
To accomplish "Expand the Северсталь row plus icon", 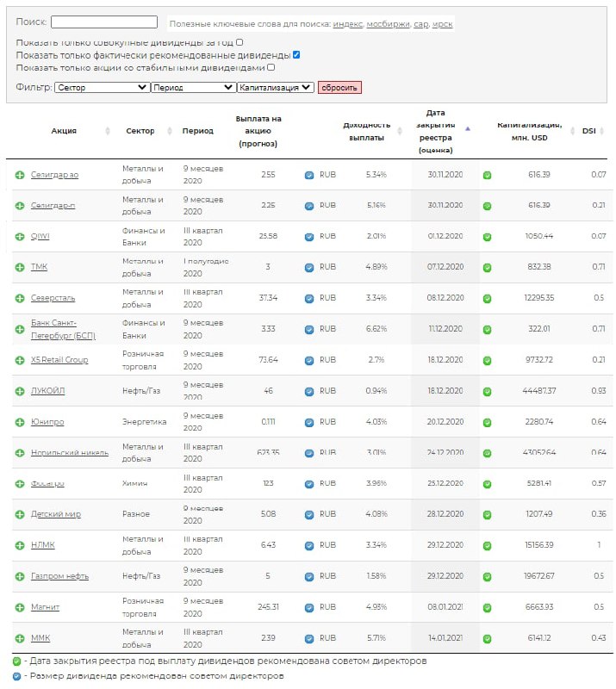I will (20, 298).
